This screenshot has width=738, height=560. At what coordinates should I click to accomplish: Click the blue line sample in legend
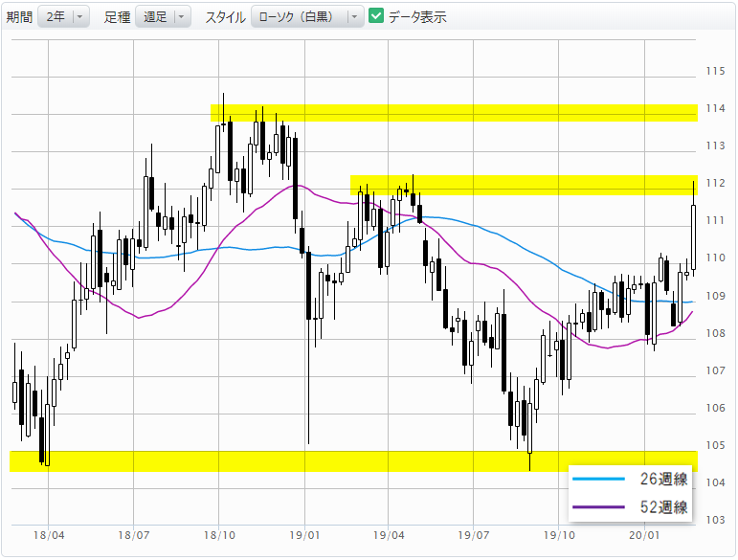coord(598,479)
